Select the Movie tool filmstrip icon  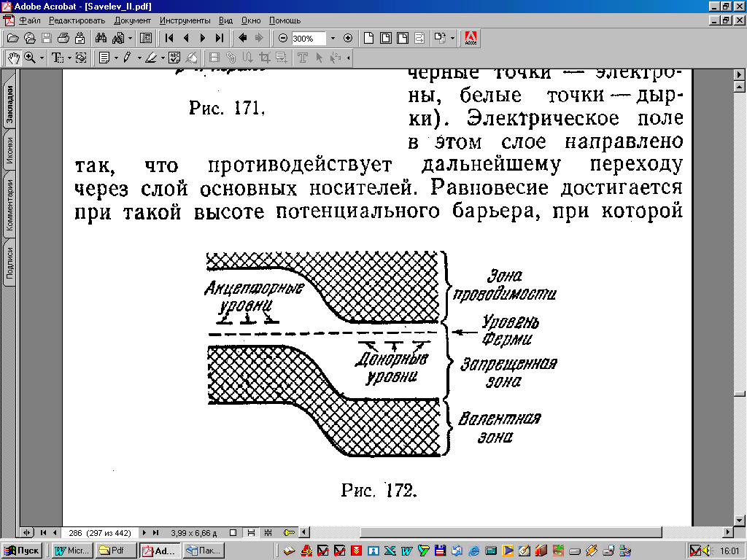point(214,58)
